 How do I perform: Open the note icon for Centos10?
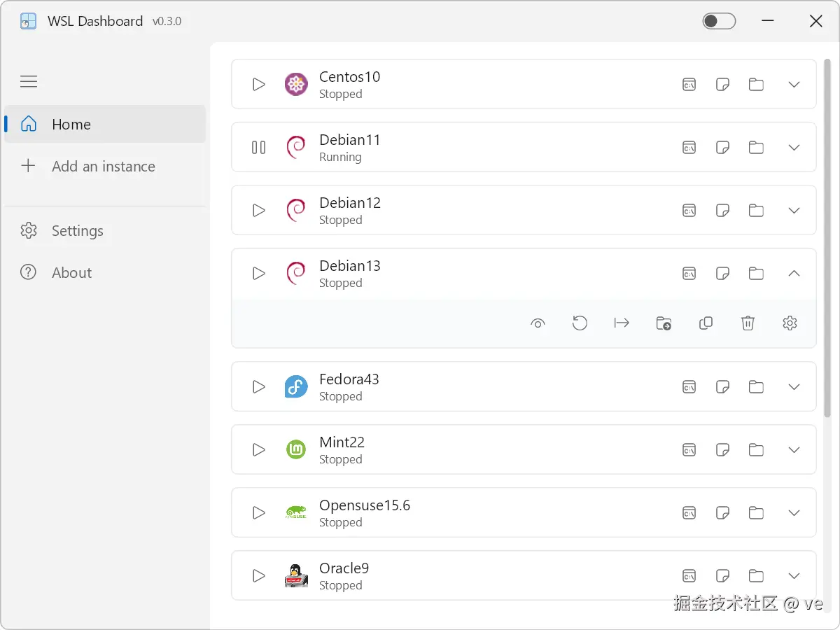pyautogui.click(x=723, y=85)
